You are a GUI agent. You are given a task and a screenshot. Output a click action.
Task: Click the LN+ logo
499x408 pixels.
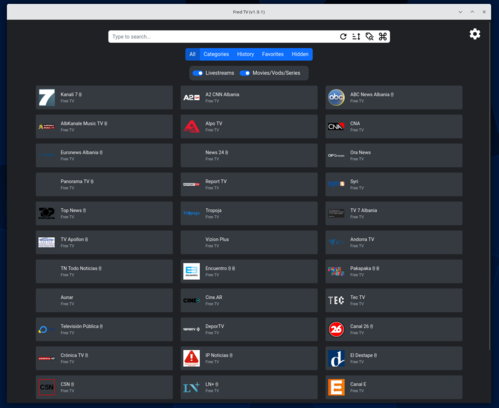(x=191, y=387)
